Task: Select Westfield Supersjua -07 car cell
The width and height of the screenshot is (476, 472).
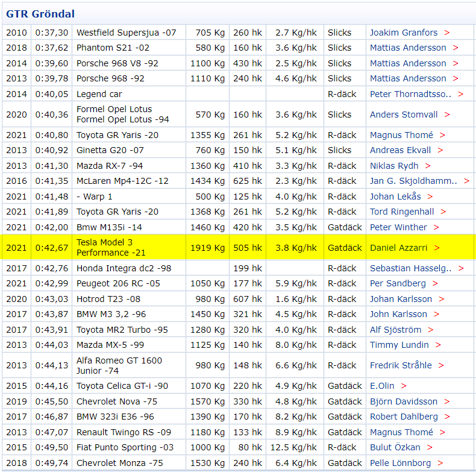Action: click(x=129, y=33)
